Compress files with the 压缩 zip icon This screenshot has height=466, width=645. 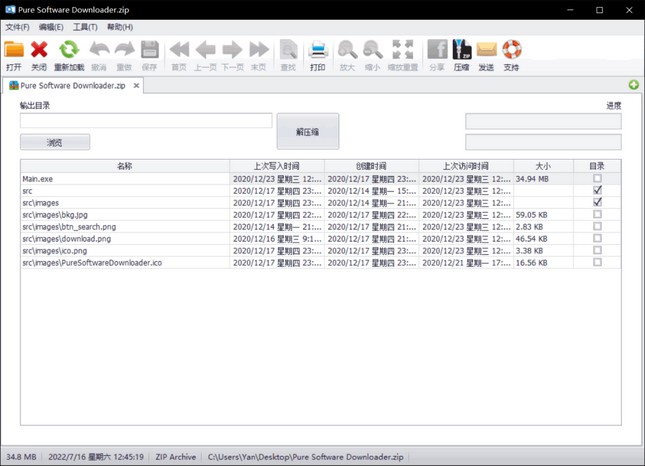pyautogui.click(x=462, y=50)
